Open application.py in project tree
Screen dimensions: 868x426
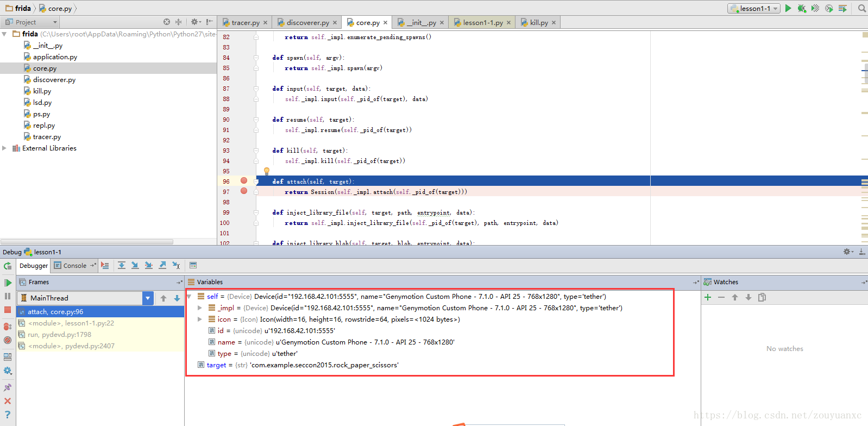pos(55,57)
